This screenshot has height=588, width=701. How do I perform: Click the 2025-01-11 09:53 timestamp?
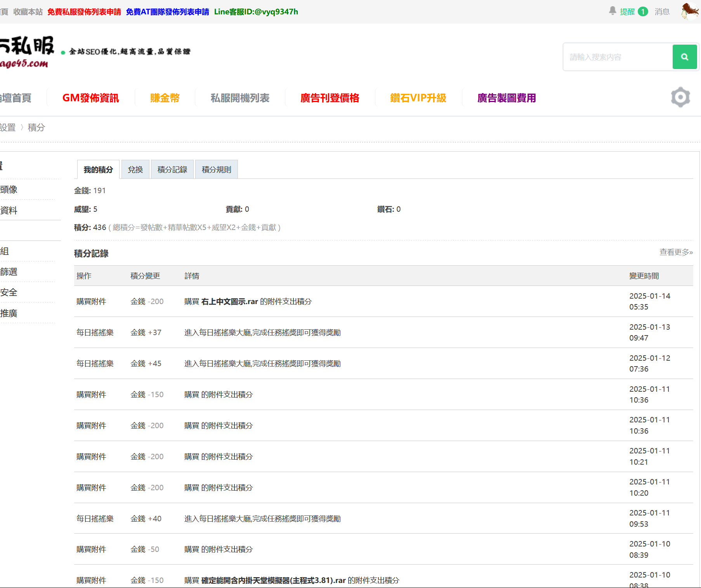point(650,519)
